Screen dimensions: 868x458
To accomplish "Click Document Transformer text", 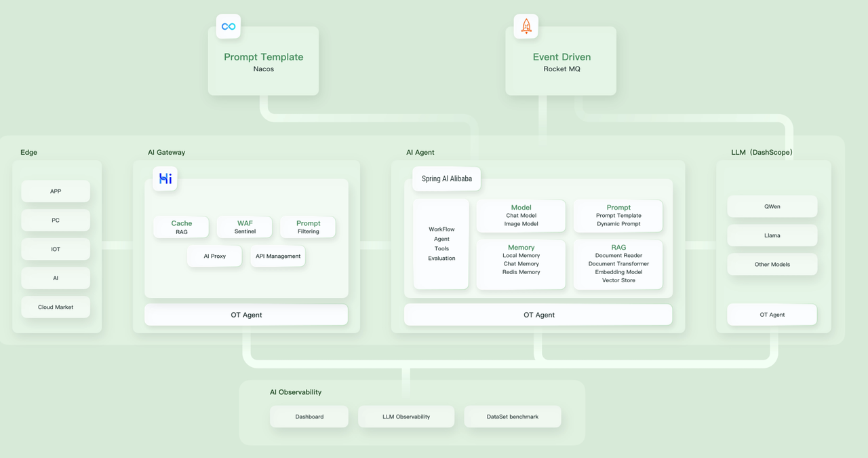I will click(x=618, y=264).
